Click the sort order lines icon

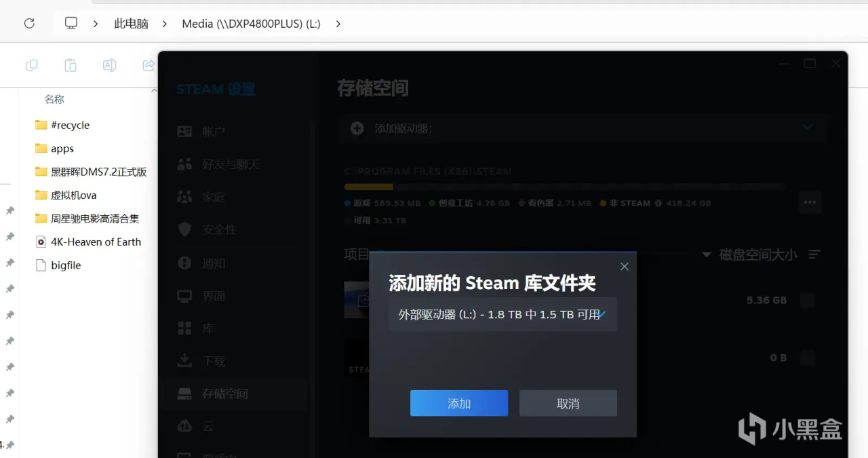click(815, 254)
